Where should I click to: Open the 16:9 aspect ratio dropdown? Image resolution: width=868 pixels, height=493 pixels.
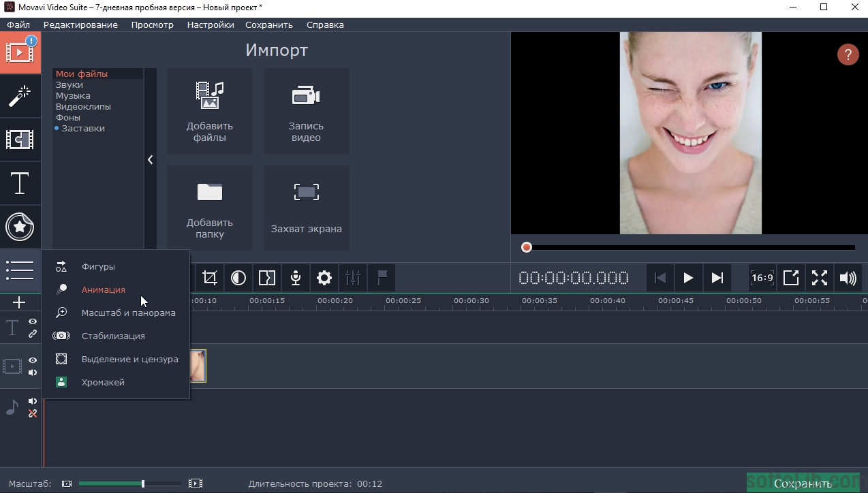(762, 278)
